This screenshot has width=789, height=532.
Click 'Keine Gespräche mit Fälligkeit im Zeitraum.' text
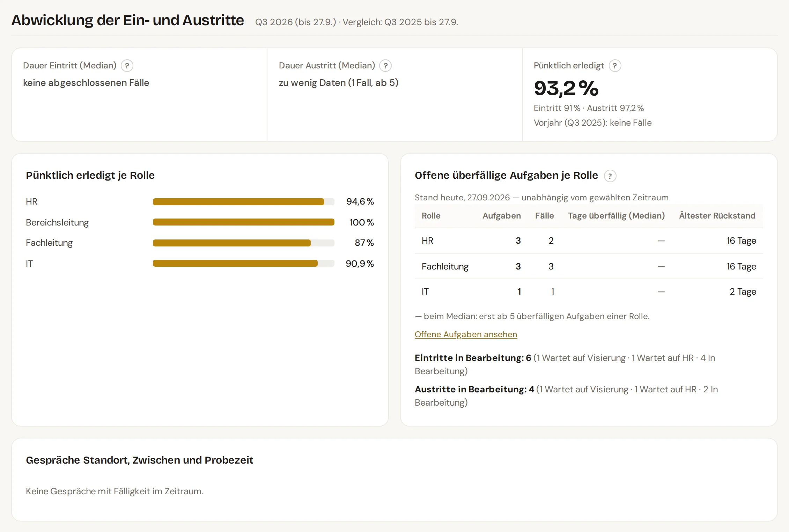[x=115, y=491]
